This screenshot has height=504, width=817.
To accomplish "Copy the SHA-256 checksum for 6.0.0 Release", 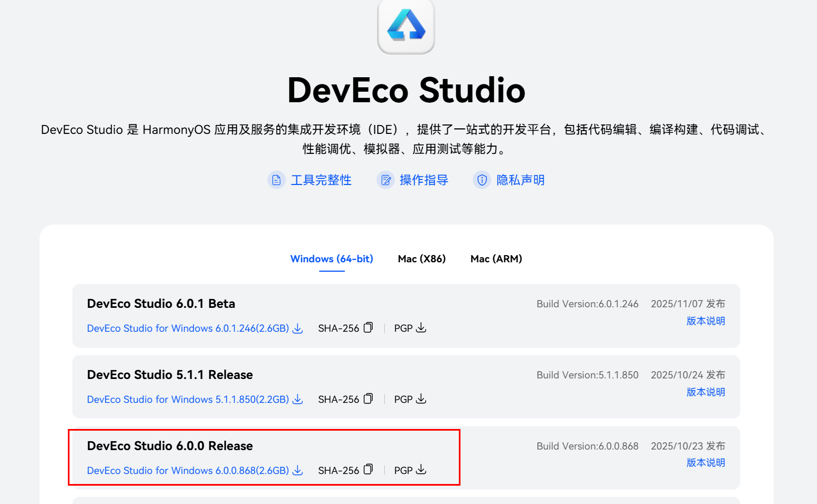I will click(369, 470).
